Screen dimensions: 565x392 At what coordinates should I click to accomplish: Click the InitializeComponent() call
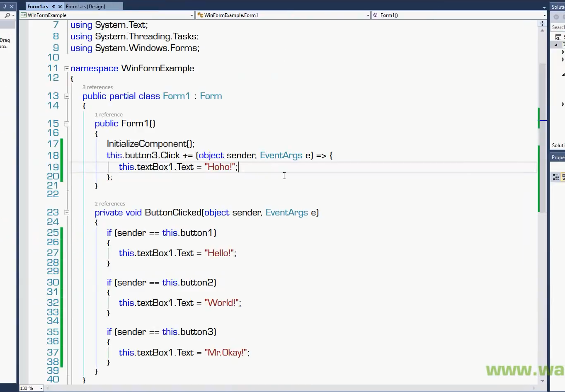(x=150, y=144)
